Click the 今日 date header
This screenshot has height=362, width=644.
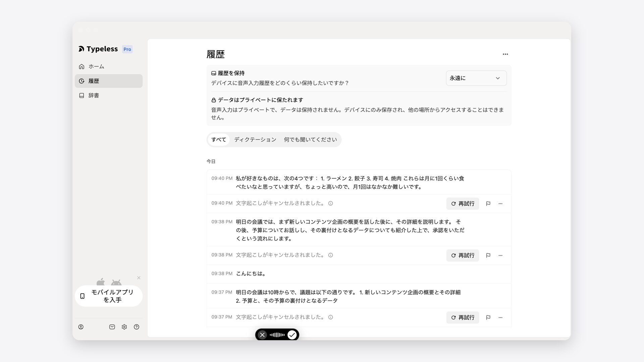211,162
